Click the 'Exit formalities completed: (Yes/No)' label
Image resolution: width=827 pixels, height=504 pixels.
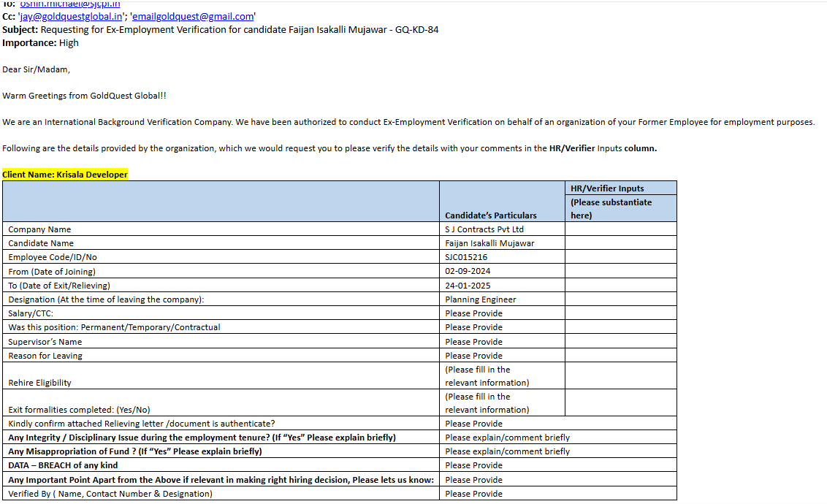pyautogui.click(x=79, y=410)
